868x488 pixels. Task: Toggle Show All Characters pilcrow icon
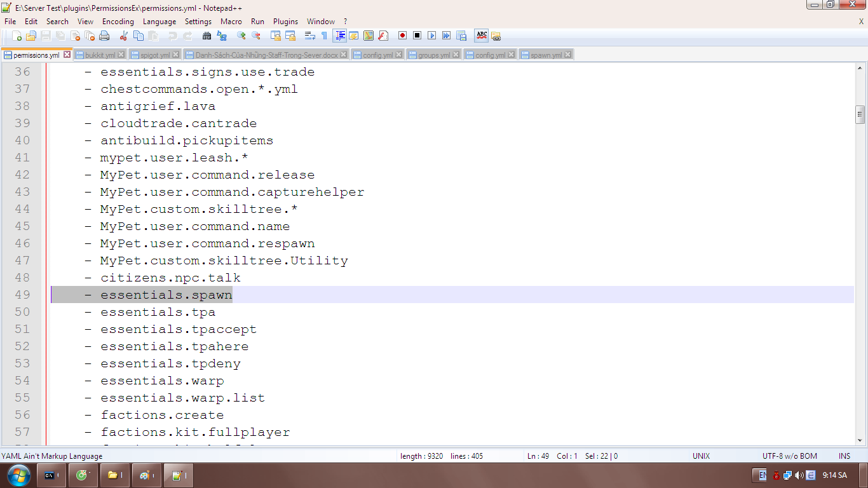(x=324, y=36)
